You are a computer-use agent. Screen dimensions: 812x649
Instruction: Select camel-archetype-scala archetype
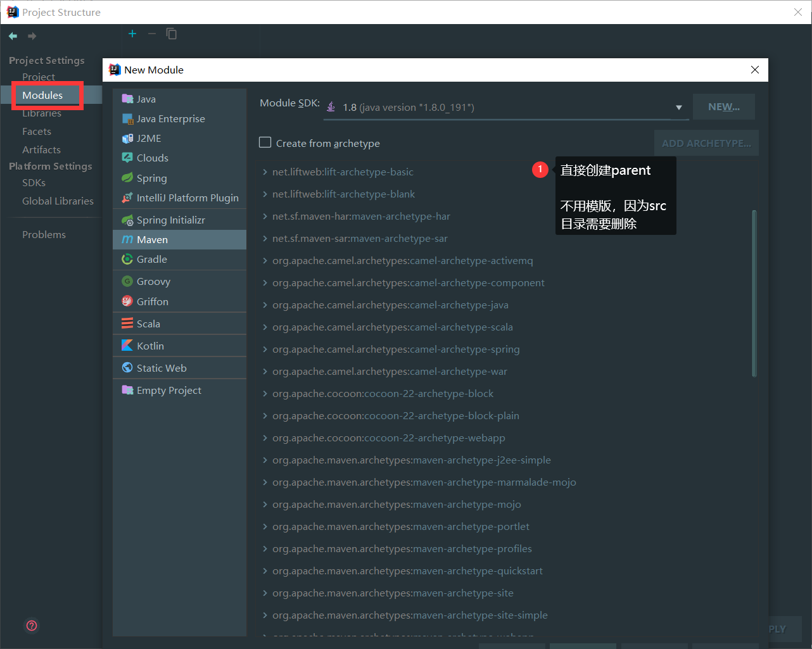393,327
